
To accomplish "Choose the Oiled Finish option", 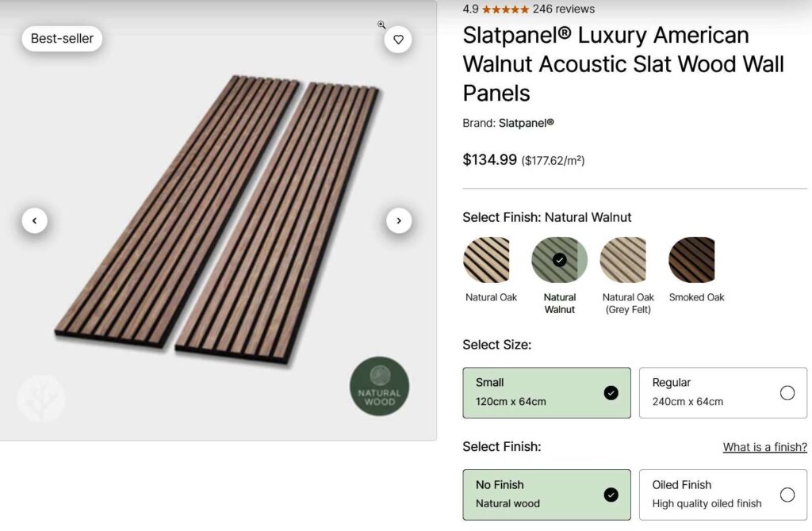I will point(722,495).
